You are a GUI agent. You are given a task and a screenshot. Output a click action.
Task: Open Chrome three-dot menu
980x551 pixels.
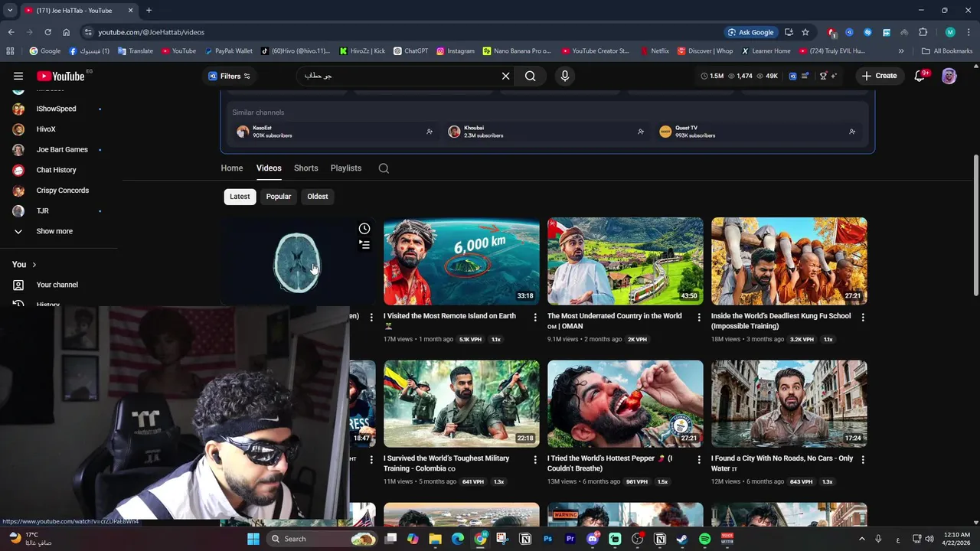(967, 32)
